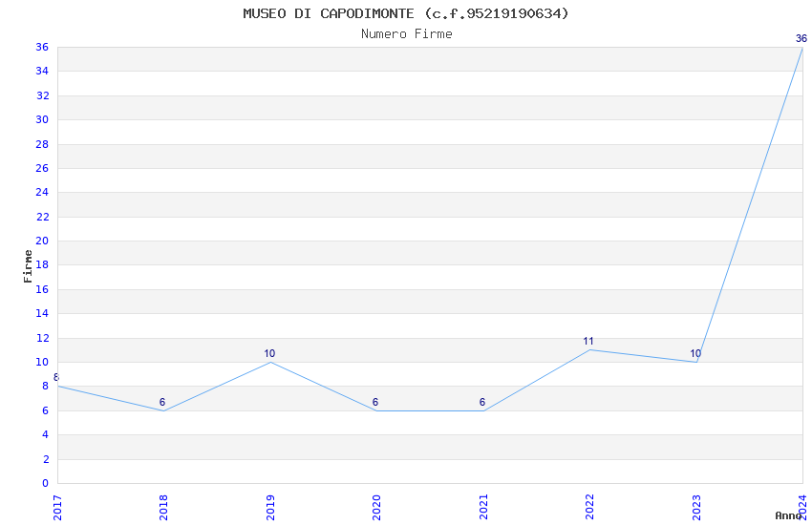
Task: Click the vertical axis label Firme
Action: pos(28,266)
